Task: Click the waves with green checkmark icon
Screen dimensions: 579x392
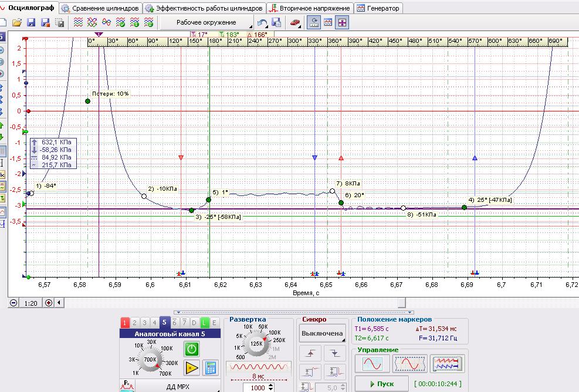Action: (121, 22)
